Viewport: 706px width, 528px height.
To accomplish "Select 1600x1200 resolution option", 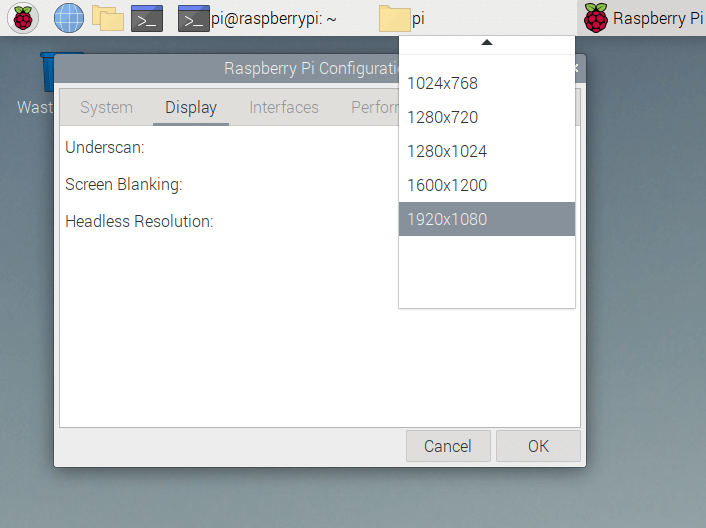I will tap(487, 185).
